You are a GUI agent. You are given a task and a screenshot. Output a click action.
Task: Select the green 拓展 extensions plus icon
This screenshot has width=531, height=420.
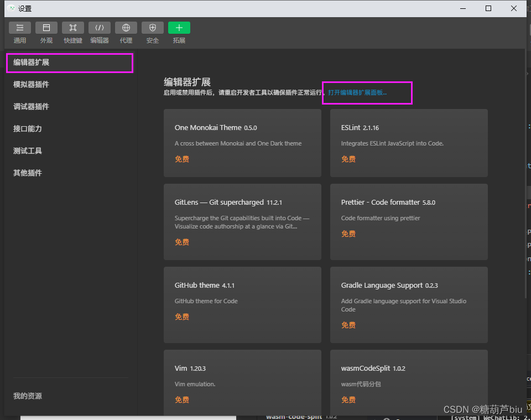click(179, 28)
